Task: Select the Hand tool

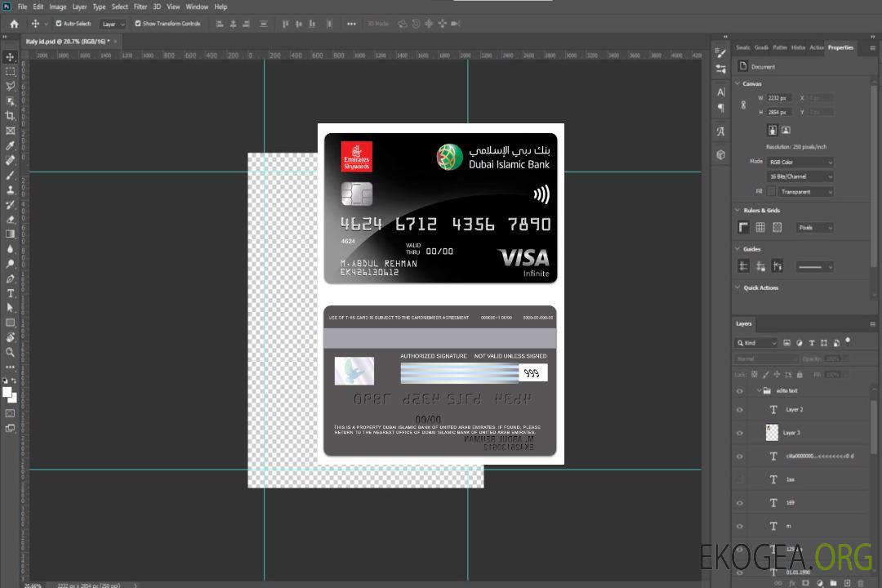Action: 10,337
